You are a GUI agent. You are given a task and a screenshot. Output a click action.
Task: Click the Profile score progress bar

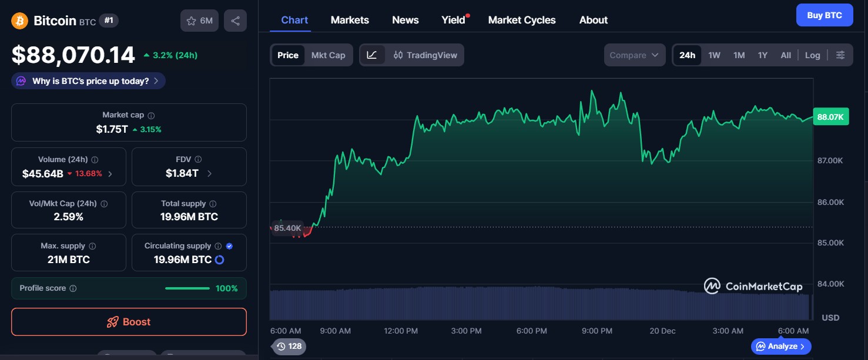point(187,288)
